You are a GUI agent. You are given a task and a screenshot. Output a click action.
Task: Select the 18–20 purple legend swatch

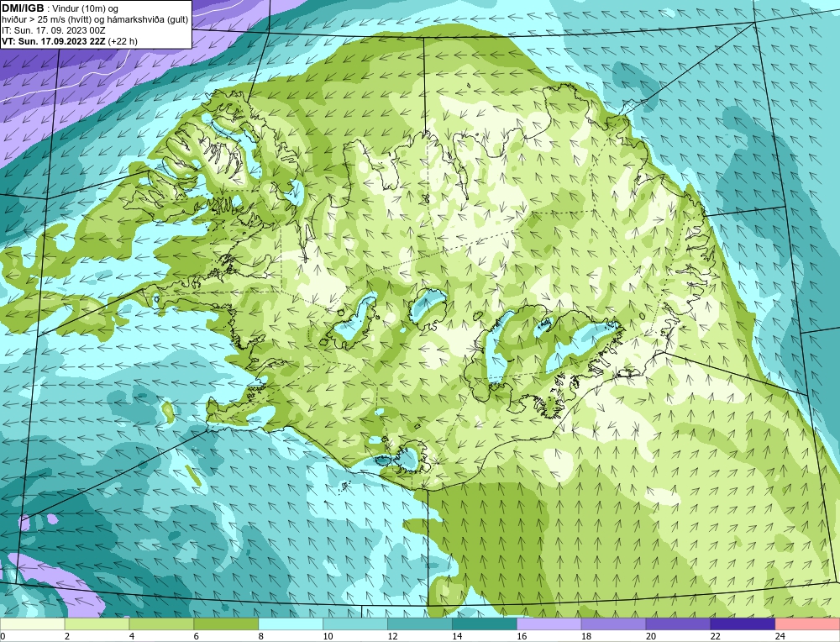click(613, 624)
